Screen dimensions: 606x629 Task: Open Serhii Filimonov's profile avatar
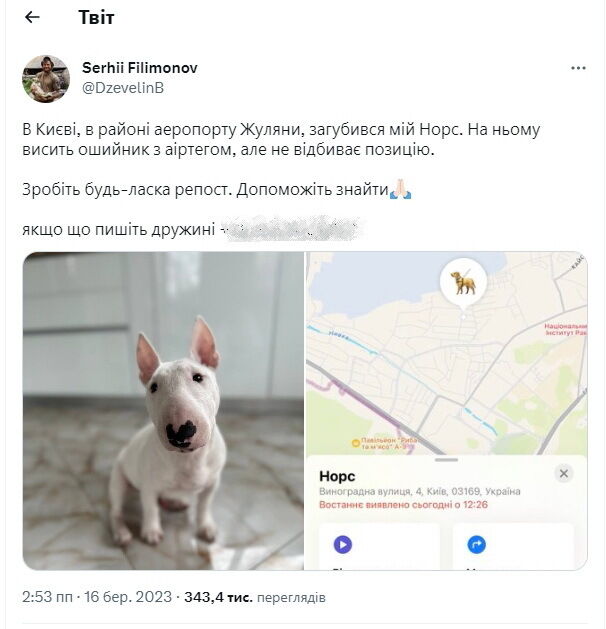pos(46,79)
